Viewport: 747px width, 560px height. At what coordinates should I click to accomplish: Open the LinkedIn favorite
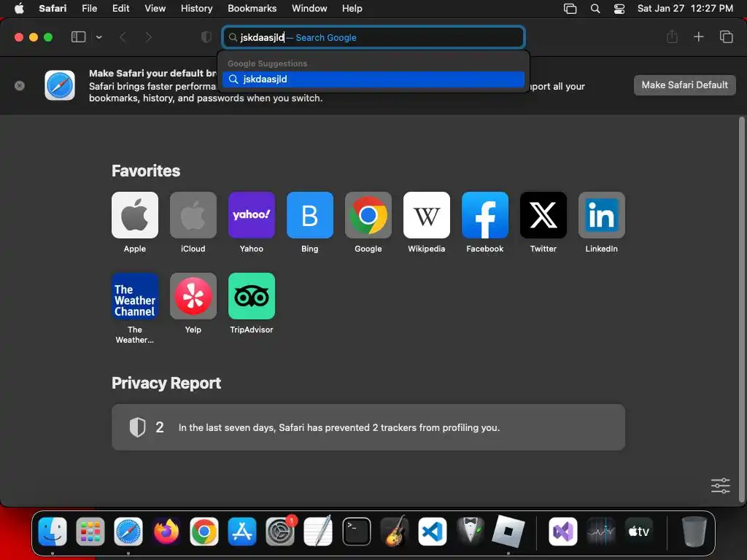coord(602,215)
